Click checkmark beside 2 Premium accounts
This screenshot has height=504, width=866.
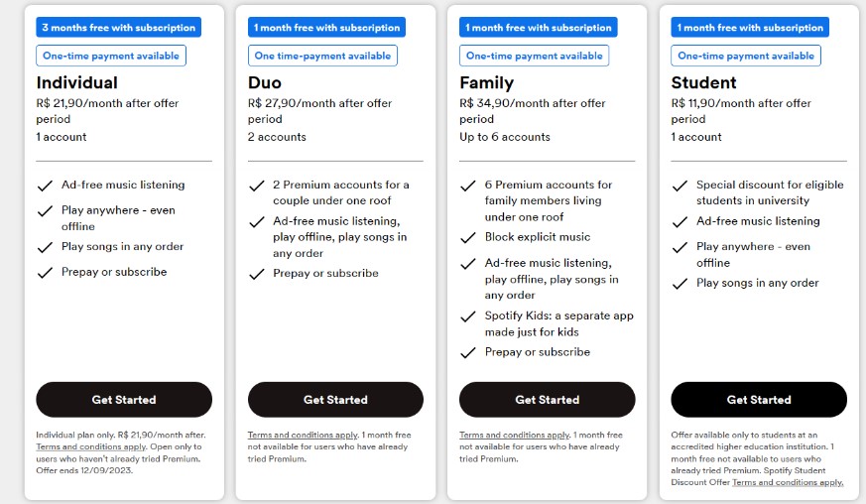click(x=256, y=186)
